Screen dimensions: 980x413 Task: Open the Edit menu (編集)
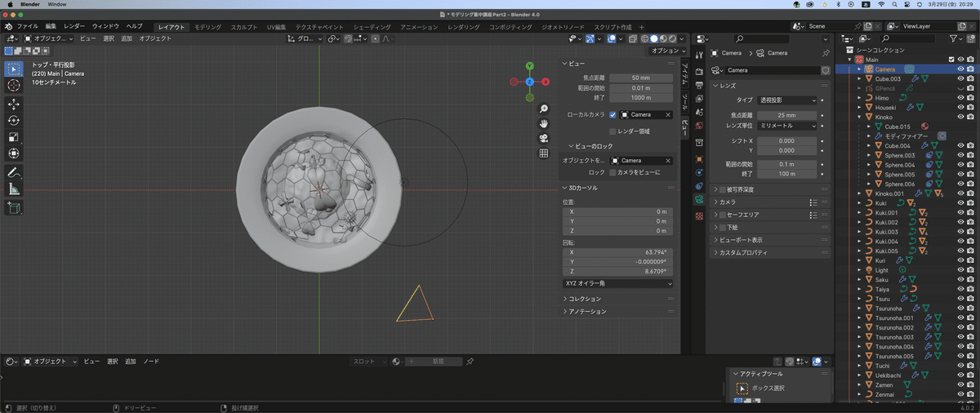51,27
